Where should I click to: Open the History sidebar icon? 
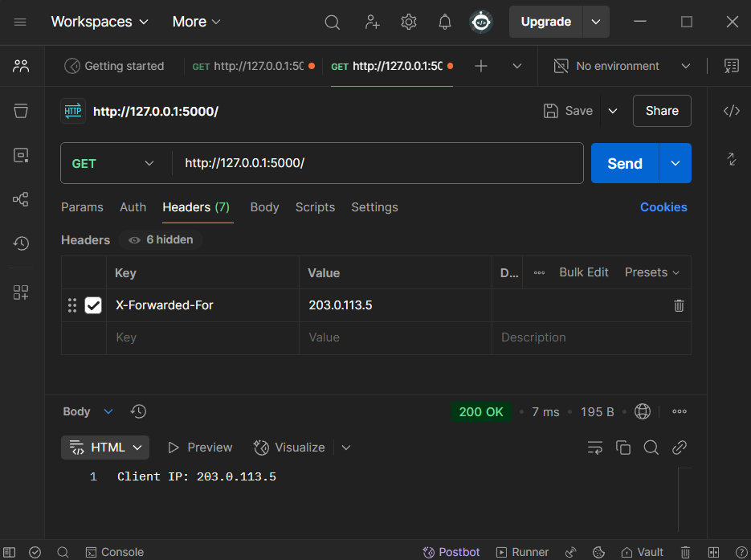pyautogui.click(x=21, y=243)
